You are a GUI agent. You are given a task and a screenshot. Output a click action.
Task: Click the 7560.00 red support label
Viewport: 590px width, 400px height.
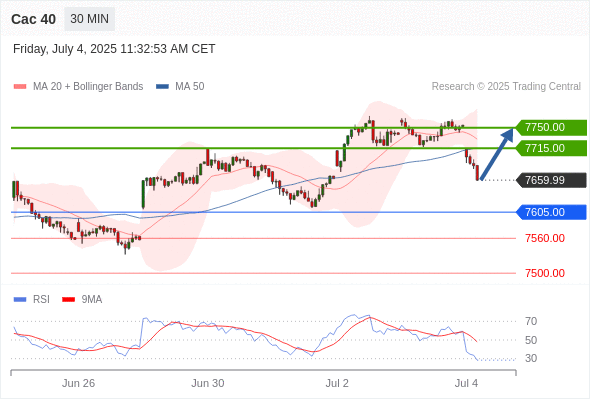click(x=545, y=238)
